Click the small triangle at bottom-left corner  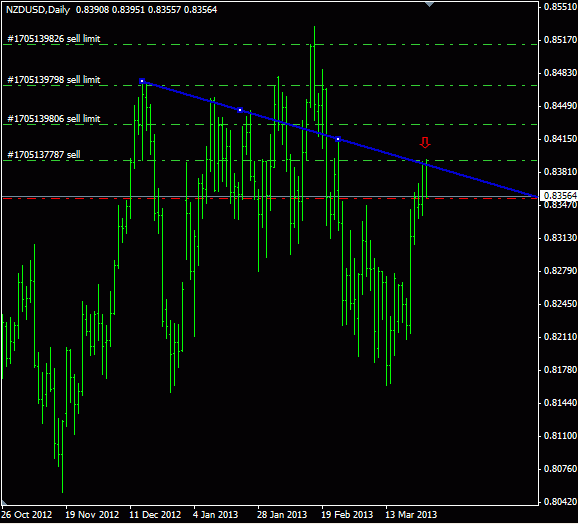pos(4,503)
